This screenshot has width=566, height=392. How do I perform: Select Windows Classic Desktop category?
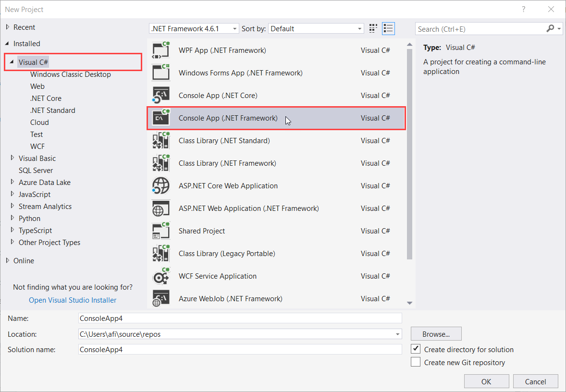70,74
